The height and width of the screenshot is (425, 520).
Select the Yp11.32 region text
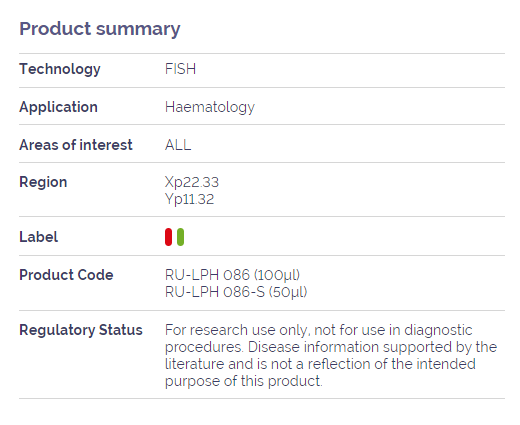coord(189,199)
